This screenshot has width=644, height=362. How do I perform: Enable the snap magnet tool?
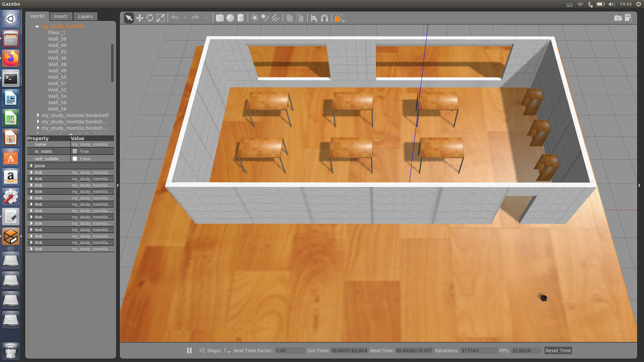pyautogui.click(x=324, y=18)
